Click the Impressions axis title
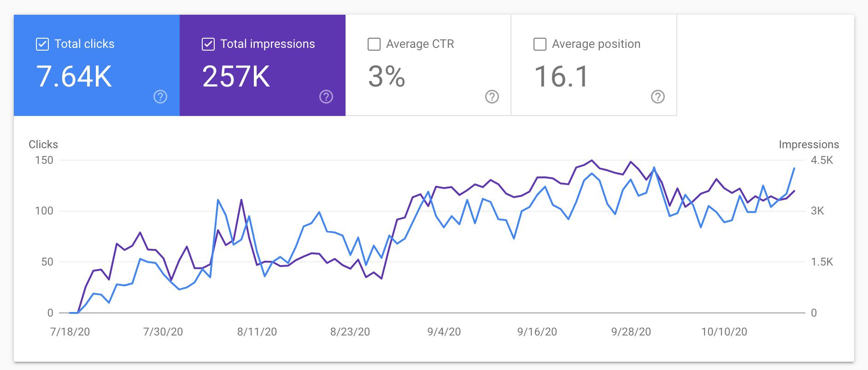Image resolution: width=868 pixels, height=370 pixels. 809,145
